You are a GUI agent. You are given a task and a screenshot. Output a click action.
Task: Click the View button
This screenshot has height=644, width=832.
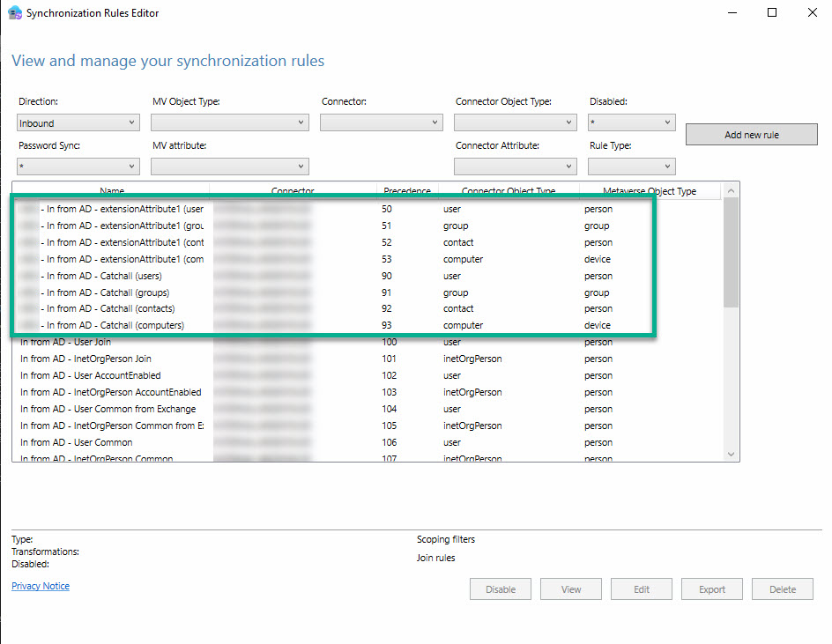point(571,589)
